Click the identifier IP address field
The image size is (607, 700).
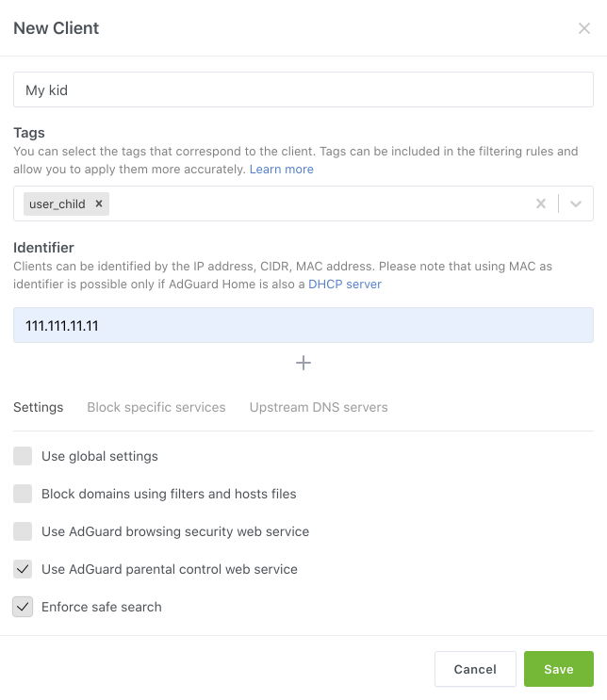303,325
